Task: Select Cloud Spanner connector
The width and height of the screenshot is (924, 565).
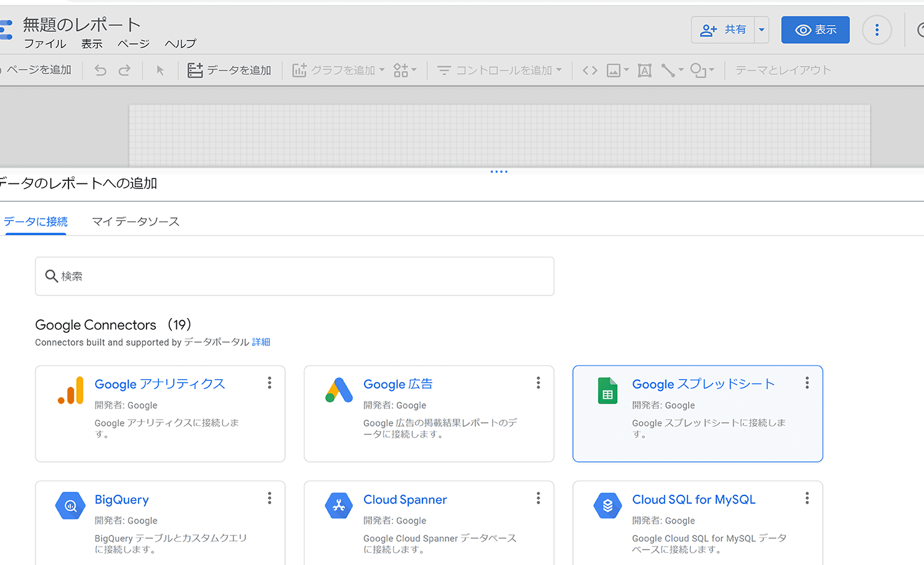Action: pos(429,523)
